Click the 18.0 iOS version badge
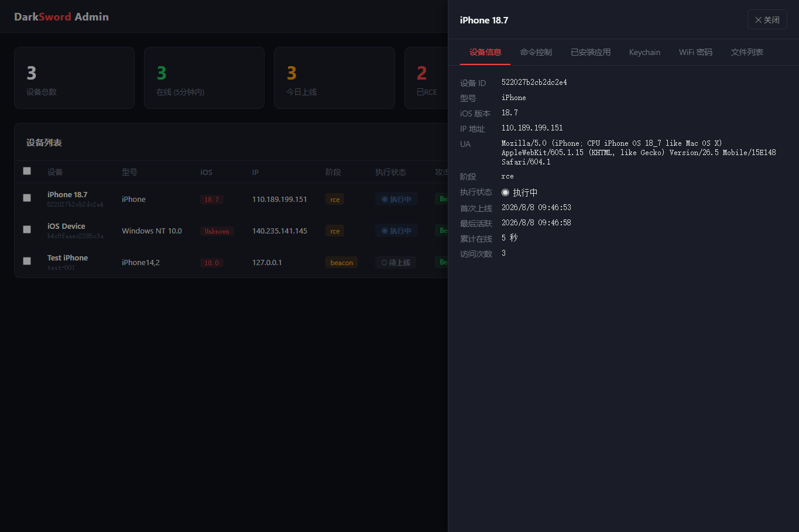The height and width of the screenshot is (532, 799). (x=212, y=263)
